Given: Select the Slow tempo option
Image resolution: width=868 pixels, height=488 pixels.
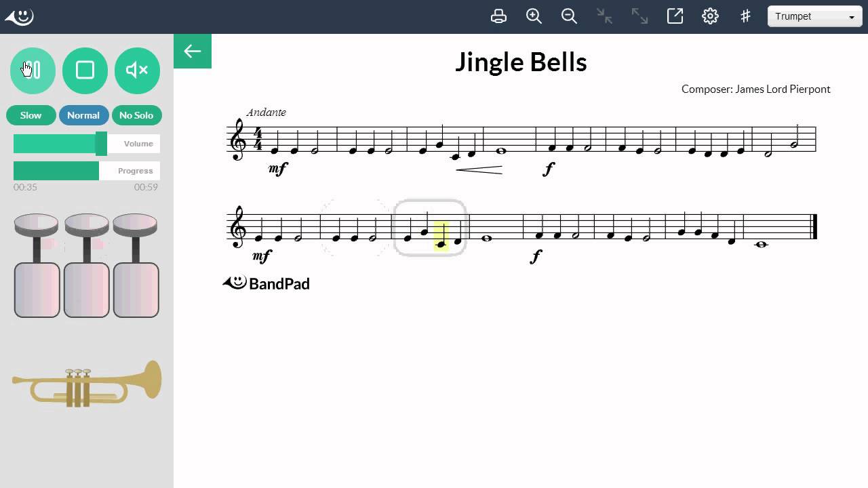Looking at the screenshot, I should point(31,115).
